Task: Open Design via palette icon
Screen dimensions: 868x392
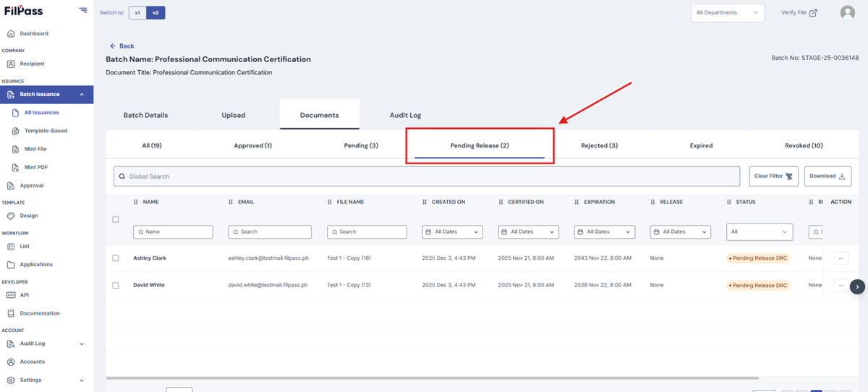Action: tap(11, 216)
